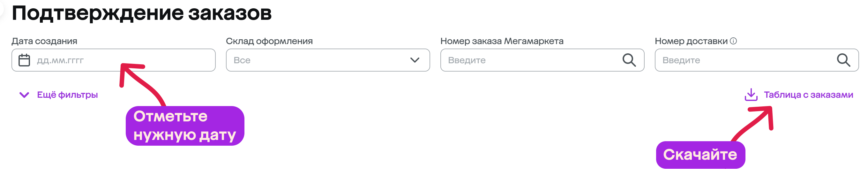Image resolution: width=868 pixels, height=169 pixels.
Task: Click the info icon beside Номер доставки
Action: pos(733,41)
